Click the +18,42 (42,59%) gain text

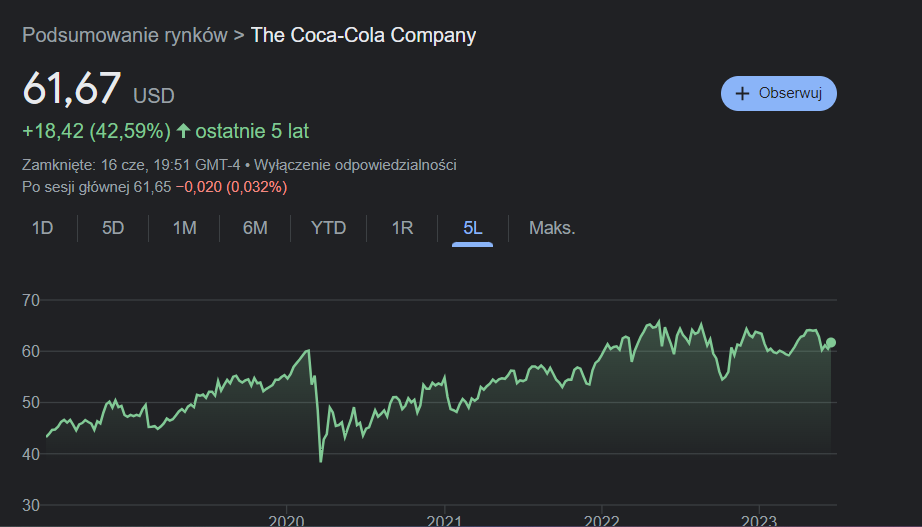[x=96, y=131]
